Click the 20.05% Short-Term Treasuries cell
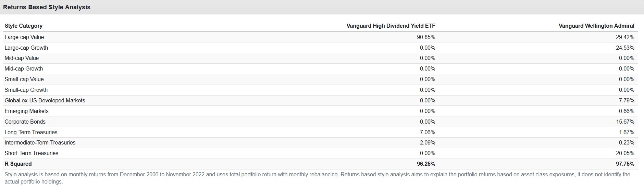 click(625, 153)
